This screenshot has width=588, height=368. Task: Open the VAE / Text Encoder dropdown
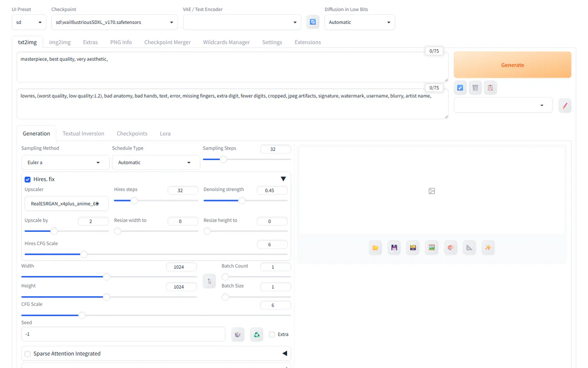242,22
